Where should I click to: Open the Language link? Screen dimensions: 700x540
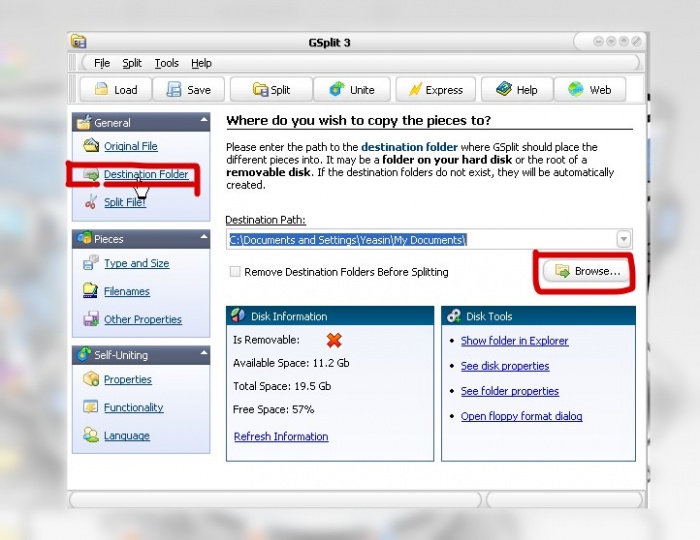(127, 436)
